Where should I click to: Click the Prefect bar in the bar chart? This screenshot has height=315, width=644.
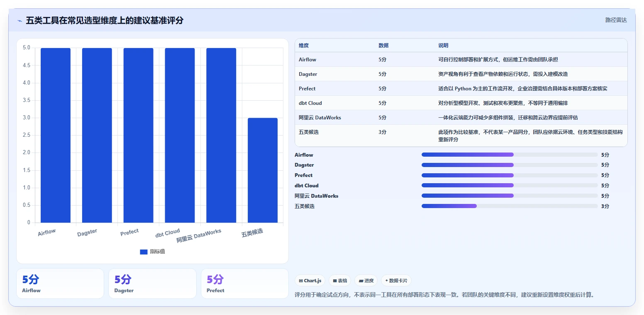click(x=138, y=136)
